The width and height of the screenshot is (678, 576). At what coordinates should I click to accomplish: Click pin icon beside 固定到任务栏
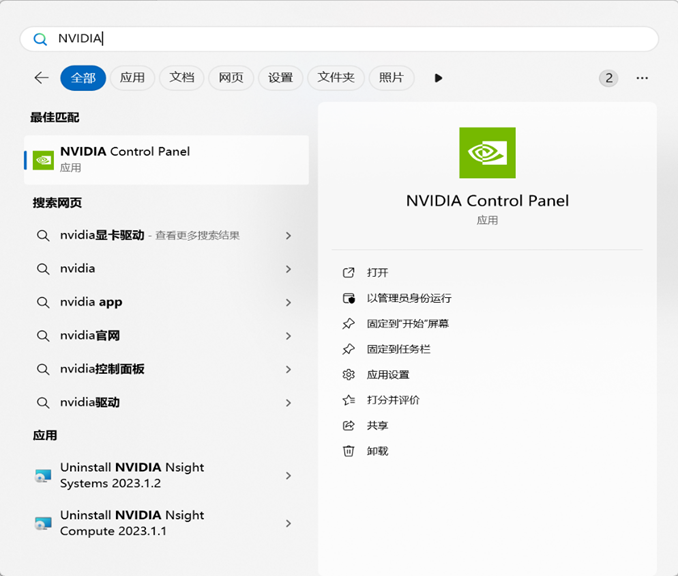tap(349, 349)
